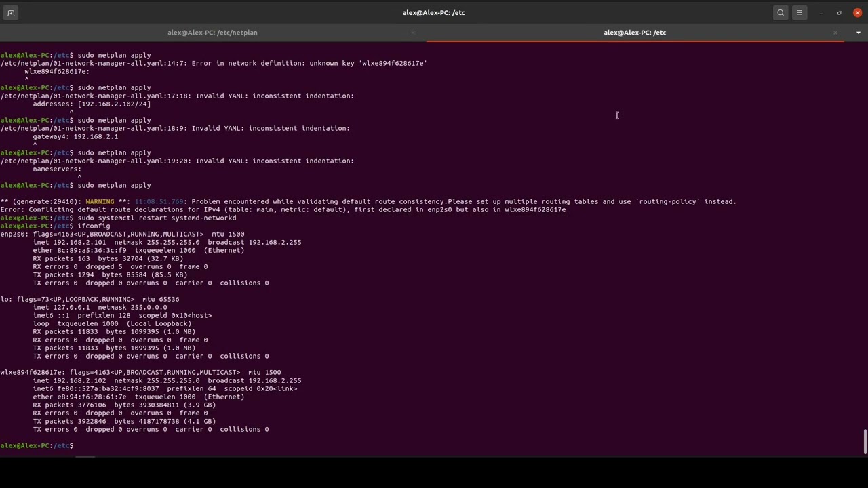The width and height of the screenshot is (868, 488).
Task: Click the 'nameservers:' line
Action: (57, 169)
